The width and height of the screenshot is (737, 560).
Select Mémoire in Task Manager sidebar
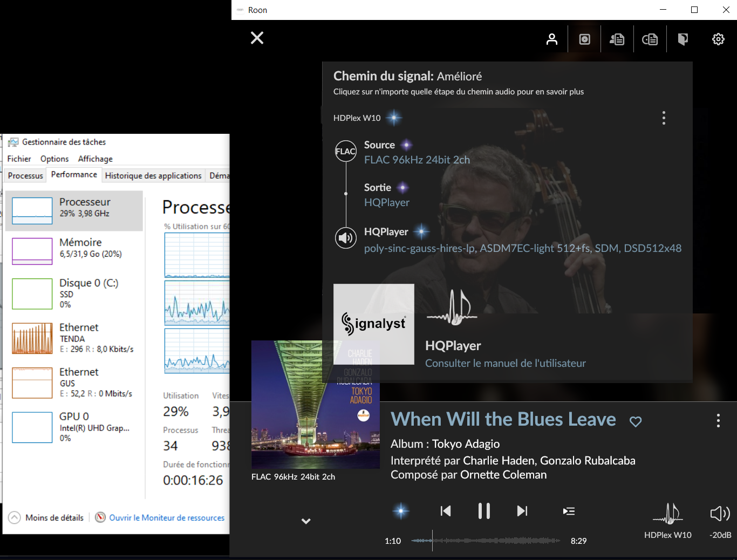point(74,251)
